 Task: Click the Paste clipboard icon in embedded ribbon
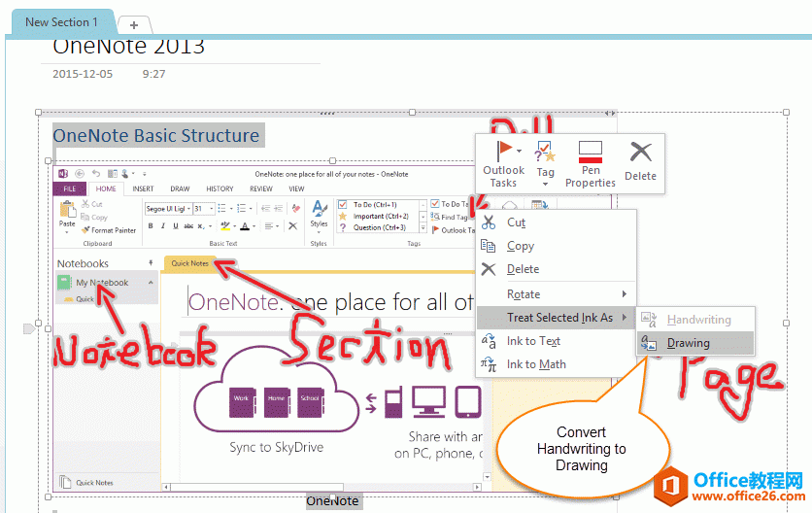pyautogui.click(x=67, y=210)
